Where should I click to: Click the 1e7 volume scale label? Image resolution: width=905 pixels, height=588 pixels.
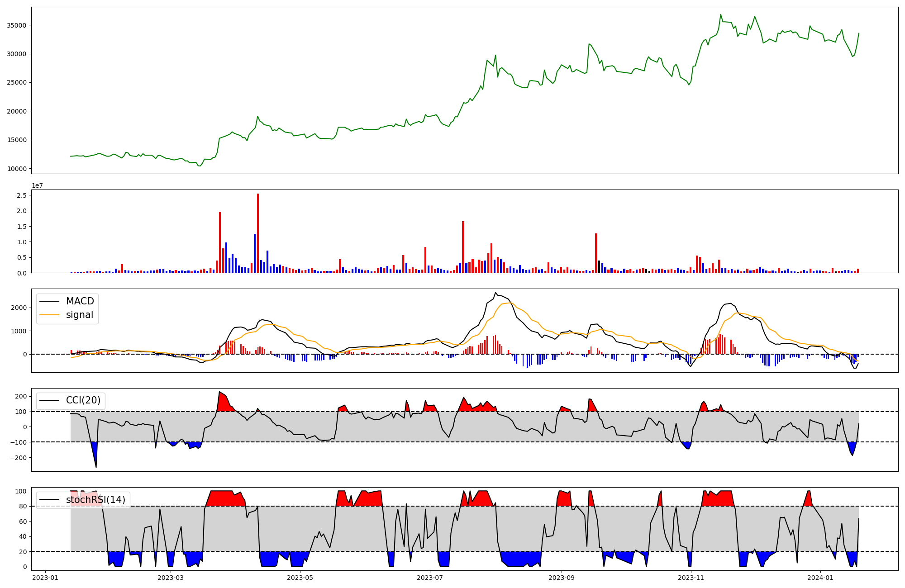coord(37,185)
